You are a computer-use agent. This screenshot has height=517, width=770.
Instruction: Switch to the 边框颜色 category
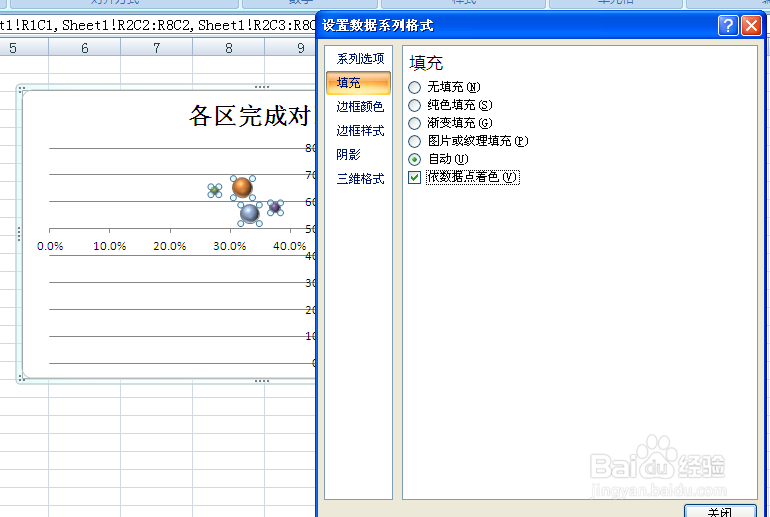[x=359, y=106]
